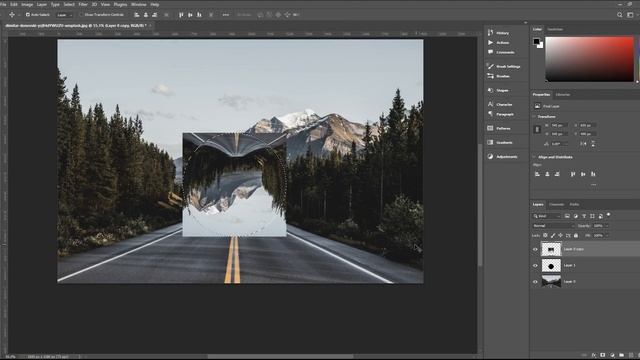Open the Opacity dropdown arrow
640x360 pixels.
[x=607, y=226]
